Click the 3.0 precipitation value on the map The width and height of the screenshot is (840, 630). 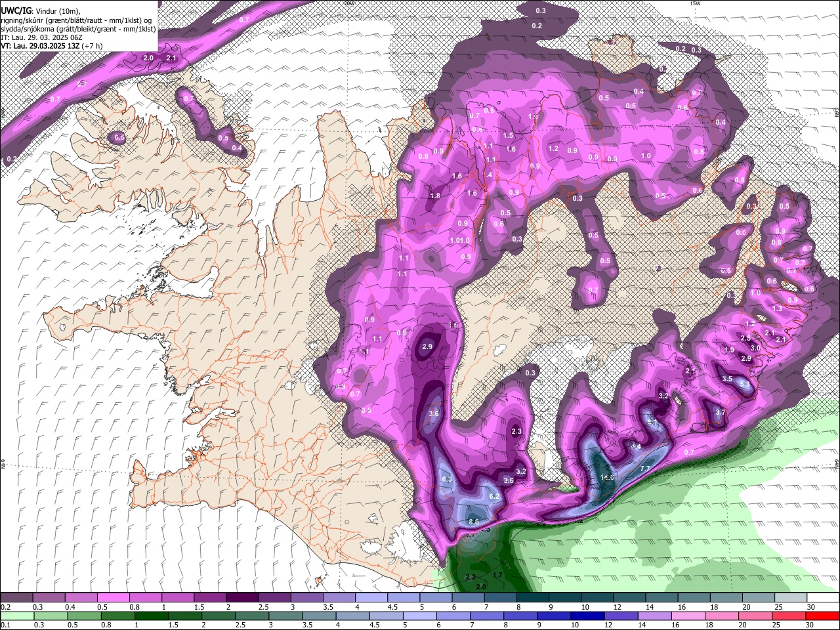755,348
